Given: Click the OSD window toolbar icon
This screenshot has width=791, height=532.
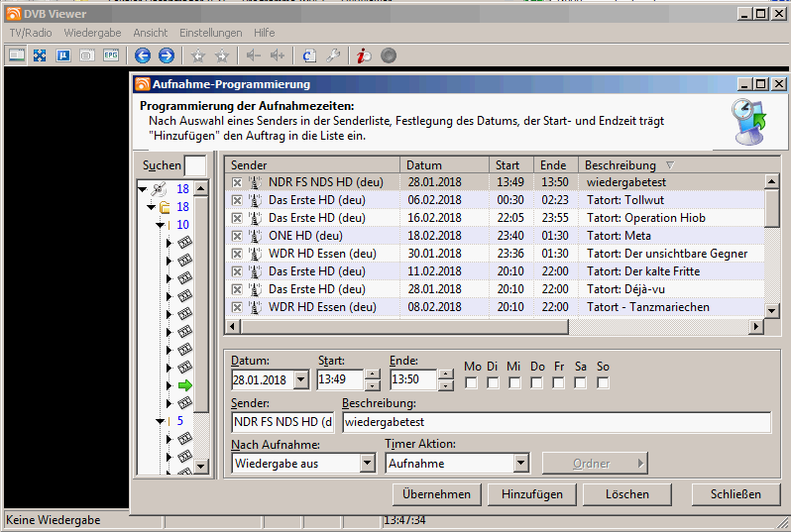Looking at the screenshot, I should point(87,54).
